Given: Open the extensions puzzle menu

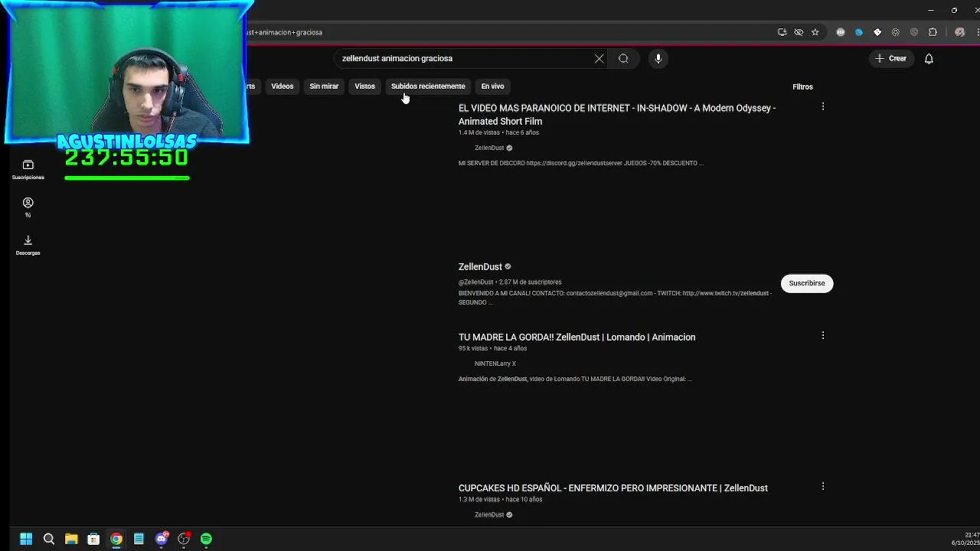Looking at the screenshot, I should pyautogui.click(x=933, y=32).
